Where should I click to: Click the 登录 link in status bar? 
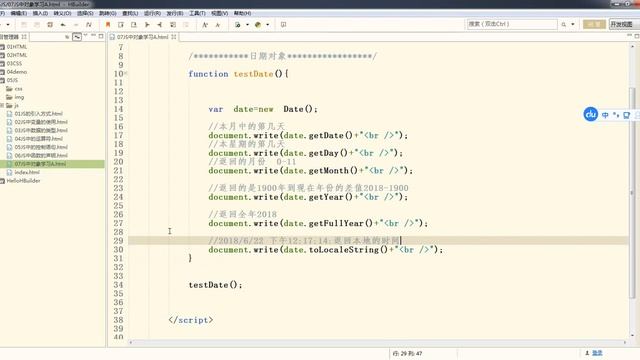597,353
